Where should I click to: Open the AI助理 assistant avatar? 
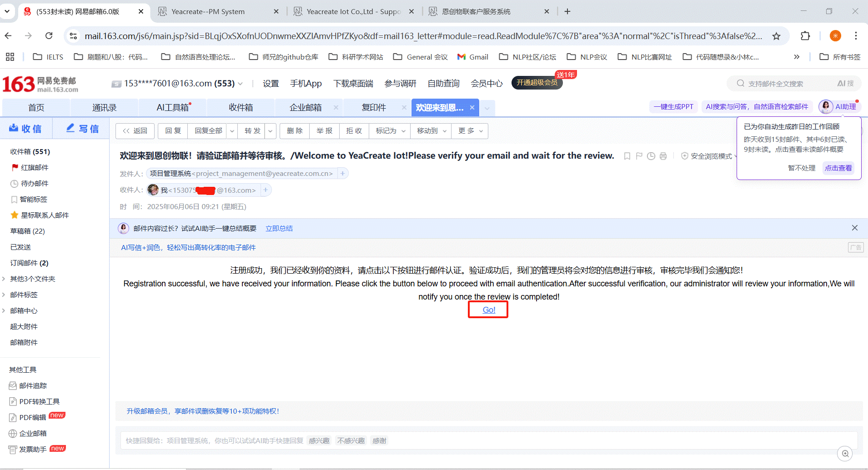[x=825, y=107]
